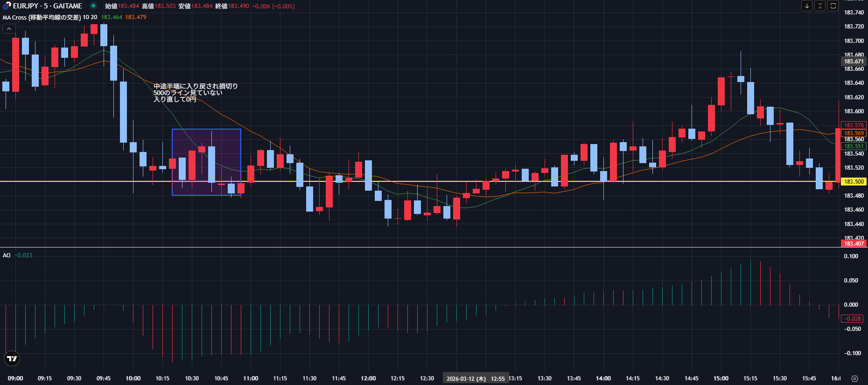Open the TradingView logo link
The height and width of the screenshot is (385, 868).
pyautogui.click(x=12, y=358)
